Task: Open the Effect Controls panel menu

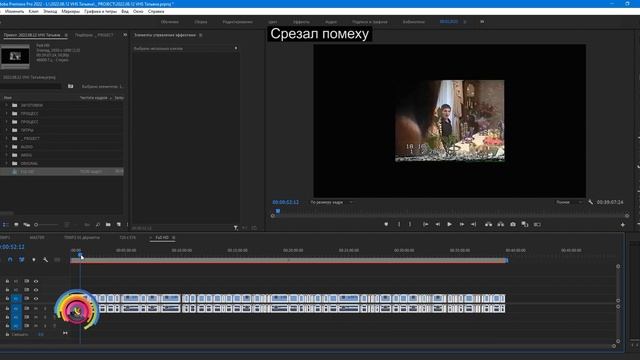Action: [200, 35]
